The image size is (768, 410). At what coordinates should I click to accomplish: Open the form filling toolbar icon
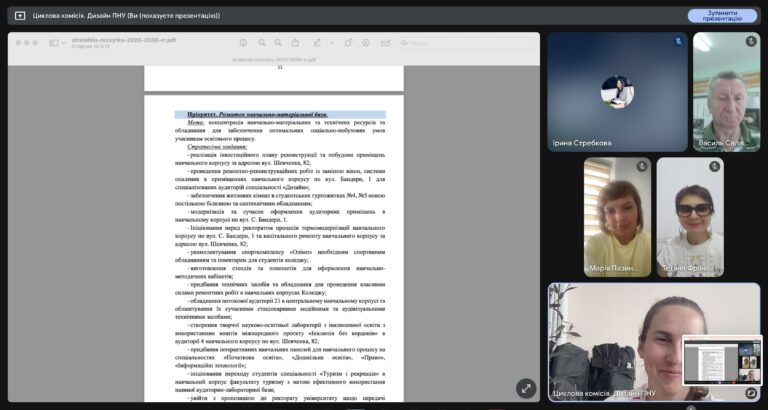(385, 43)
